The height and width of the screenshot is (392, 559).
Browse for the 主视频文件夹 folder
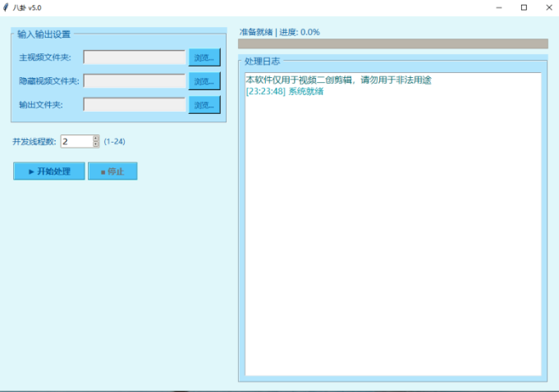click(204, 57)
